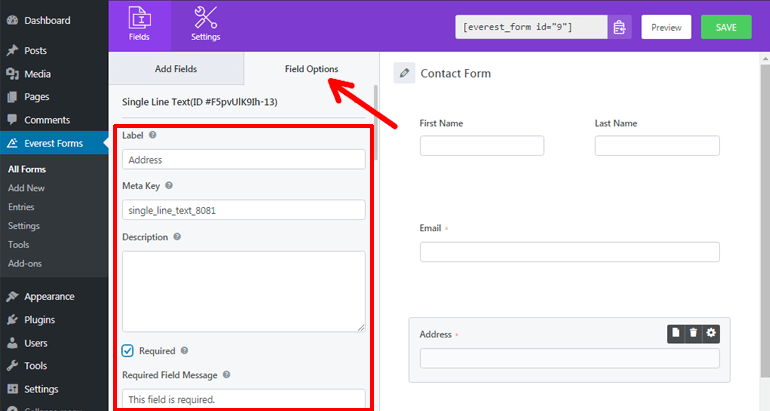
Task: Click the Appearance brush icon in the sidebar
Action: click(12, 296)
